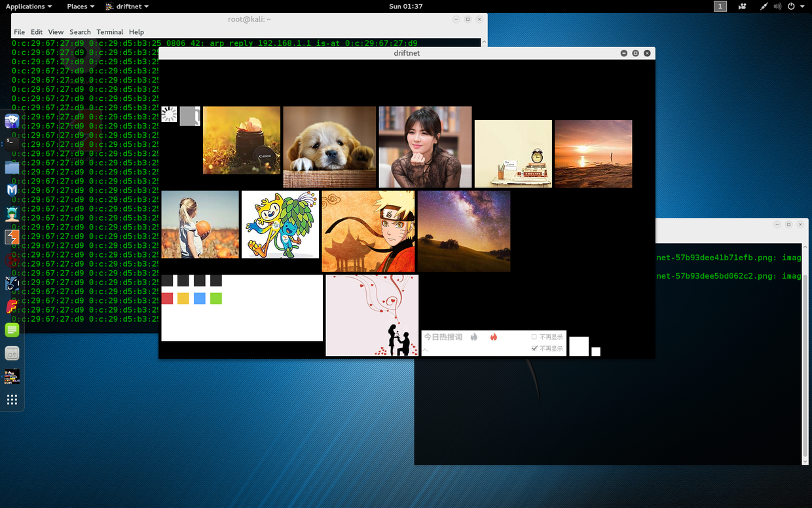
Task: Open the Terminal icon in the dock
Action: click(12, 144)
